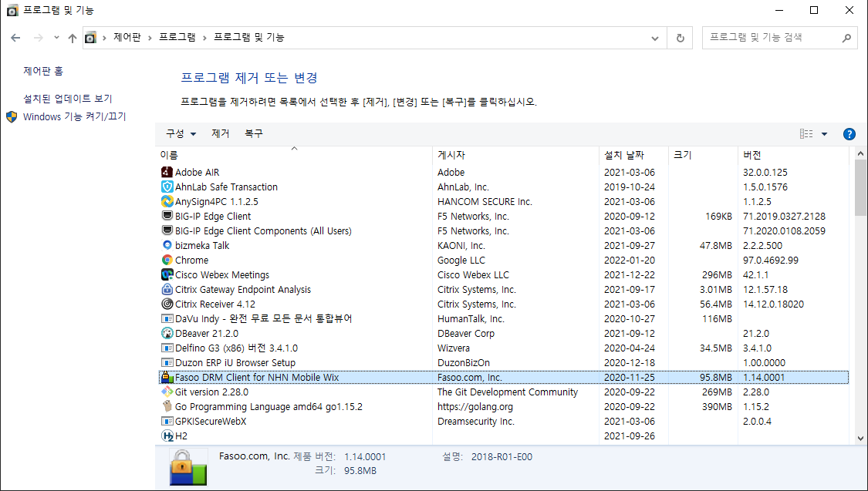Open the 구성 organize dropdown
The image size is (868, 491).
tap(181, 133)
